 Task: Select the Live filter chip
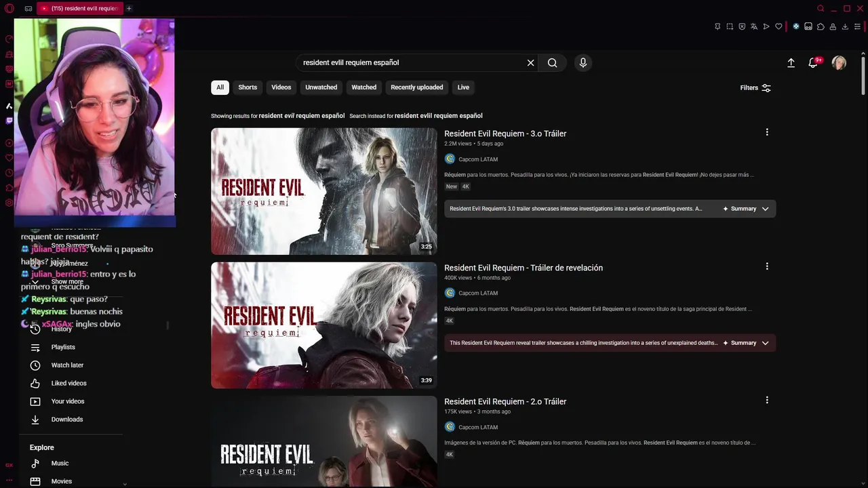click(463, 87)
